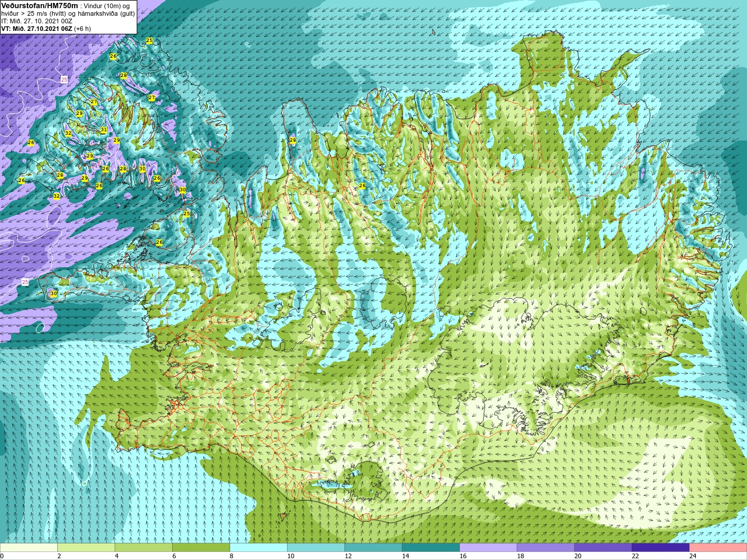Click the yellow gust label reading 31
This screenshot has height=560, width=747.
point(103,129)
